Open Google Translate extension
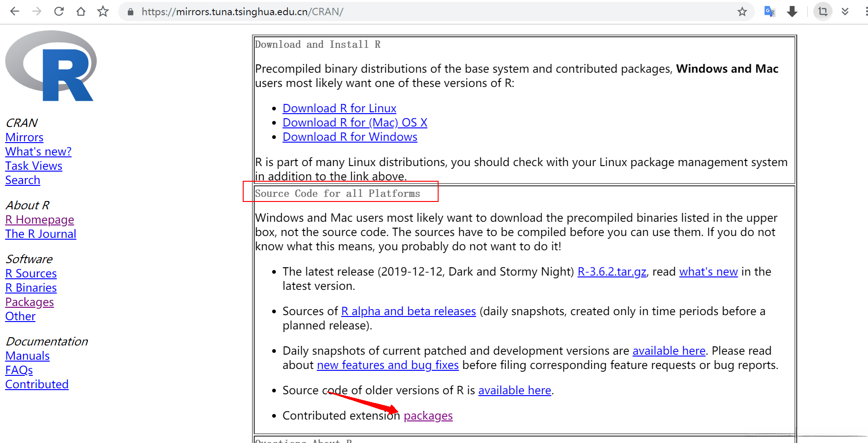This screenshot has width=868, height=443. pos(770,12)
